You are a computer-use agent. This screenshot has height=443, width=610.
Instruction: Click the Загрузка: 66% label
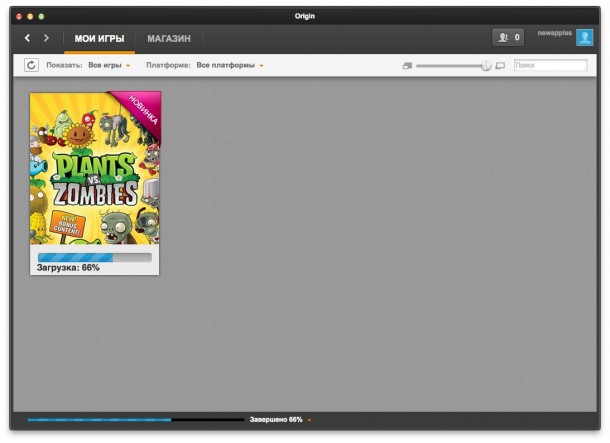point(68,268)
